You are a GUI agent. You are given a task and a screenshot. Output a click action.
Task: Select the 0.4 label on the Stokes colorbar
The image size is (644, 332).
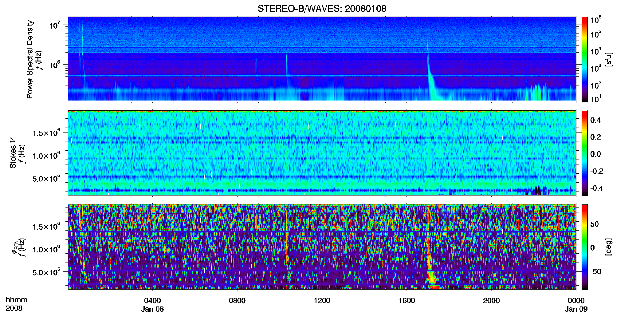595,120
